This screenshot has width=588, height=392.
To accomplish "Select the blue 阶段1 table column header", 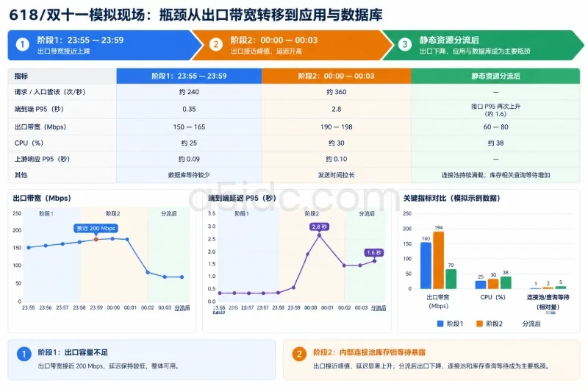I will (189, 76).
